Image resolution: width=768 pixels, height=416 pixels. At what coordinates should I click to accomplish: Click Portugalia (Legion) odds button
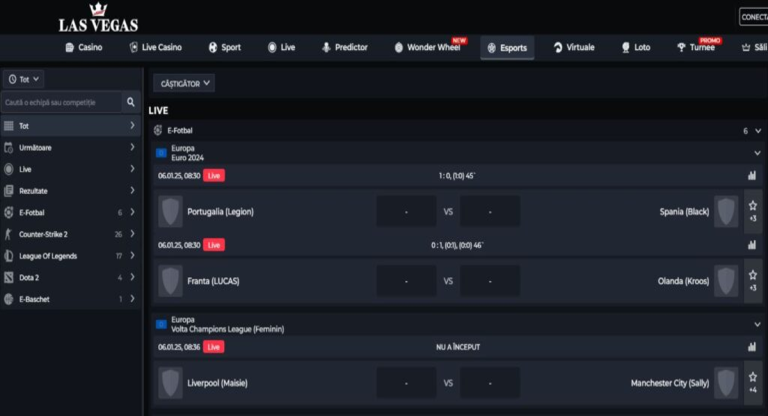[x=406, y=212]
